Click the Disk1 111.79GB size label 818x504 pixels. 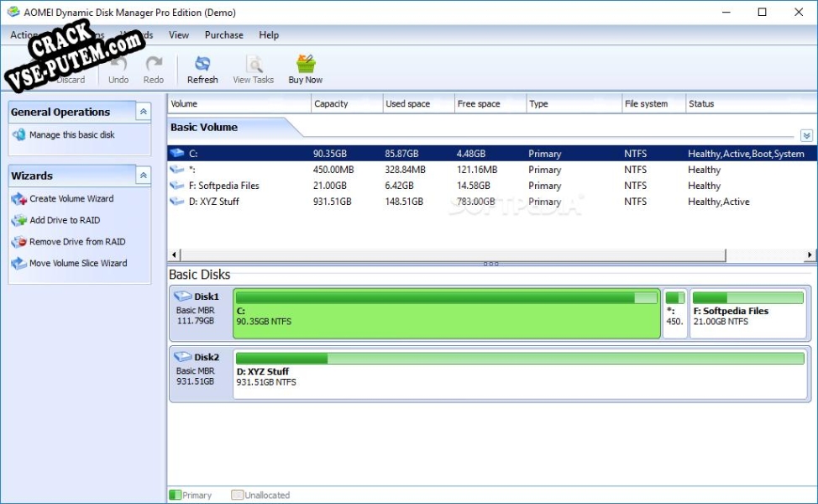(195, 320)
